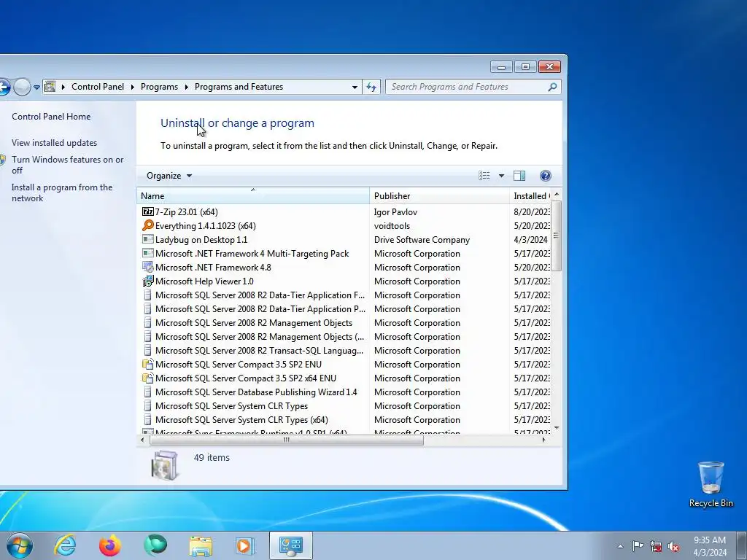Open the help question mark icon

click(546, 176)
